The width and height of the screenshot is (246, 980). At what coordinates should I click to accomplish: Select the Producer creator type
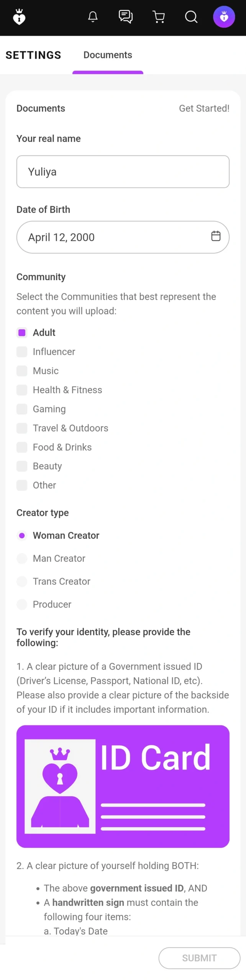(x=22, y=604)
